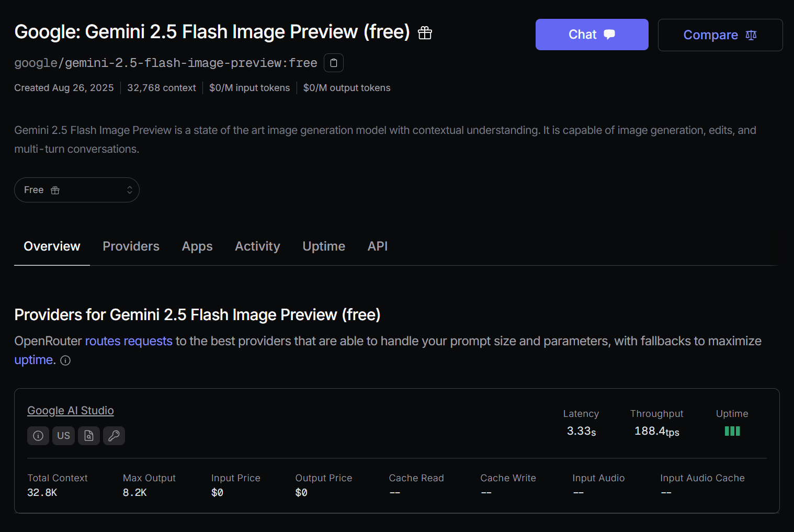
Task: Open the Apps tab
Action: 197,246
